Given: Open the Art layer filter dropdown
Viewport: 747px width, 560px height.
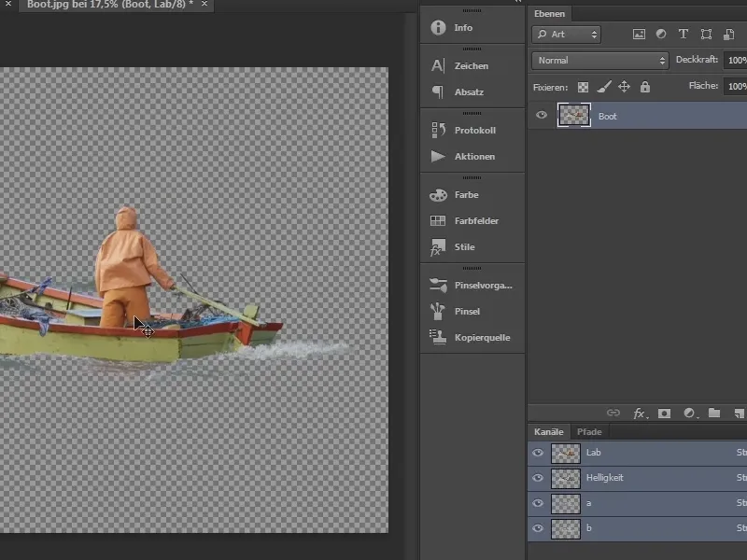Looking at the screenshot, I should pyautogui.click(x=566, y=35).
